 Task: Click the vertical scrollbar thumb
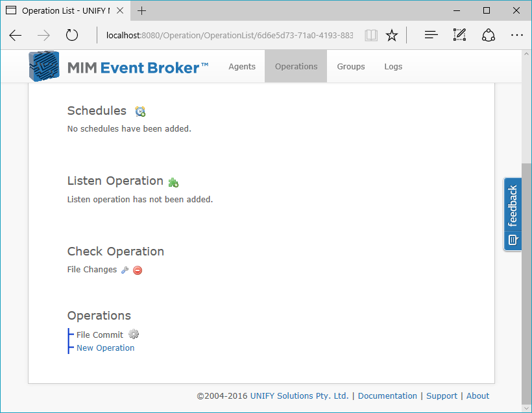click(x=526, y=283)
